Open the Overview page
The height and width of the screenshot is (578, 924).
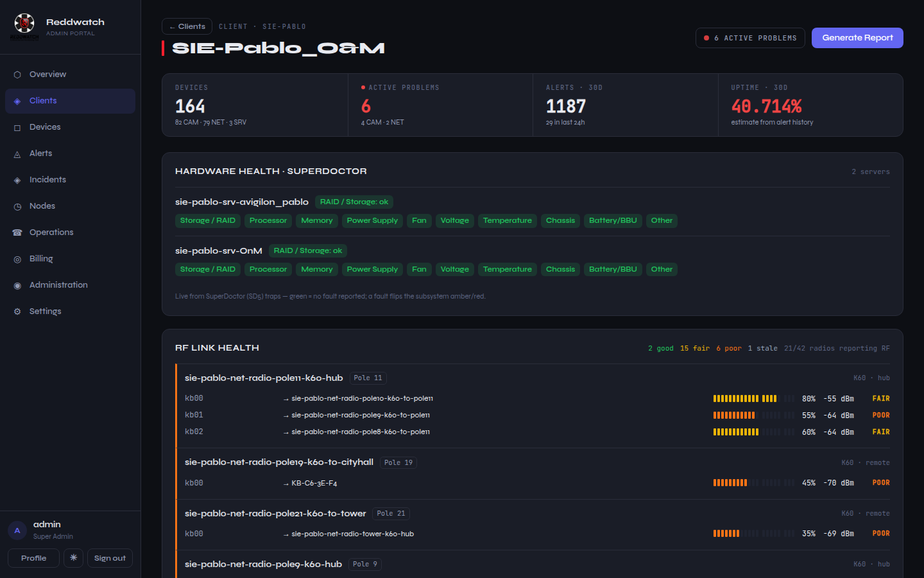coord(70,74)
